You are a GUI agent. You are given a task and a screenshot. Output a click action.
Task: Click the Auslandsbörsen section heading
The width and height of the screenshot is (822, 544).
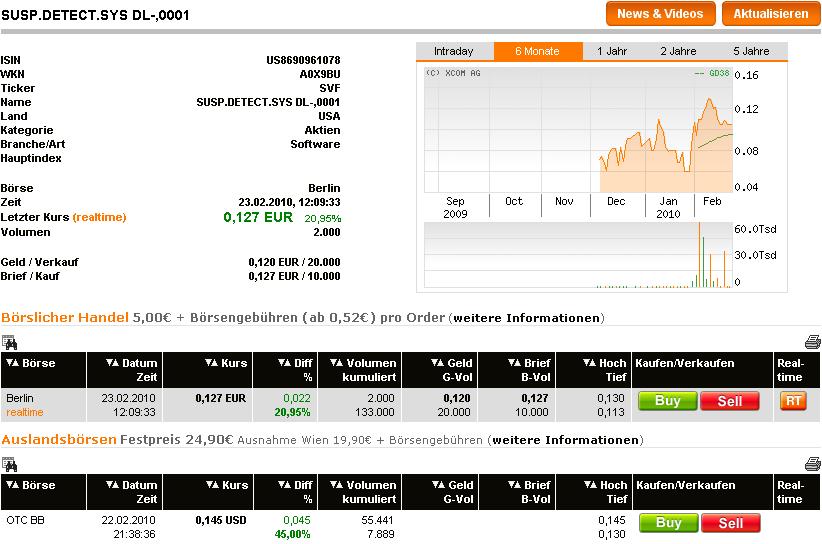tap(59, 439)
